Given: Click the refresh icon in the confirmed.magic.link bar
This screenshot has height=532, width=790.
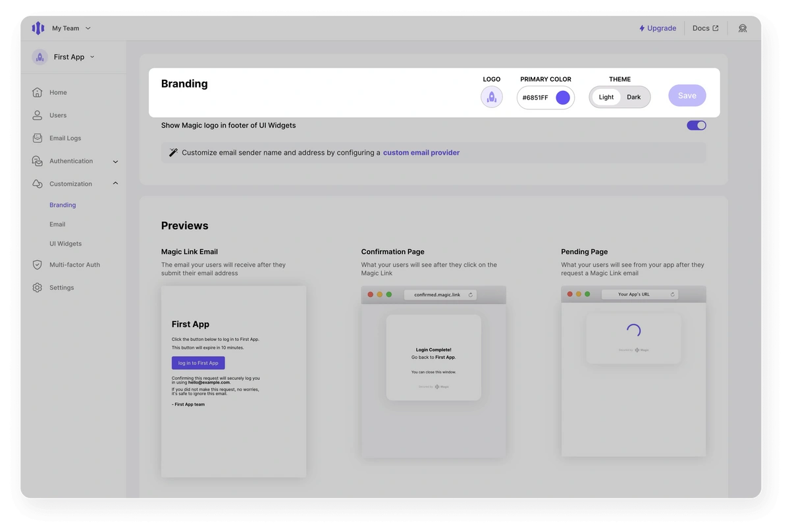Looking at the screenshot, I should [x=471, y=295].
